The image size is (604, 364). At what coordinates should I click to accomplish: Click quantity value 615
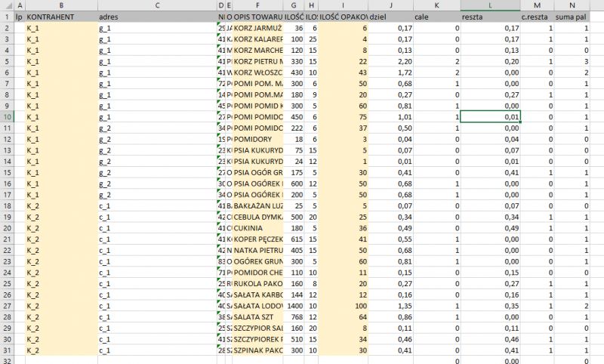[294, 239]
